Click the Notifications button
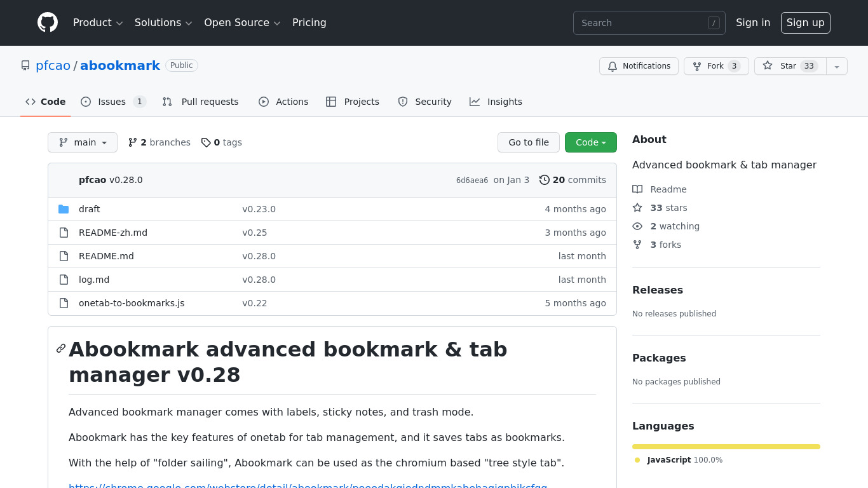The width and height of the screenshot is (868, 488). [x=639, y=66]
